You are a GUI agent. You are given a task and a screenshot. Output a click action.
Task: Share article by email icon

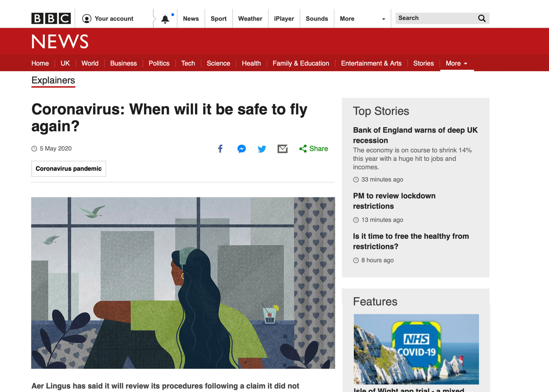click(x=282, y=149)
